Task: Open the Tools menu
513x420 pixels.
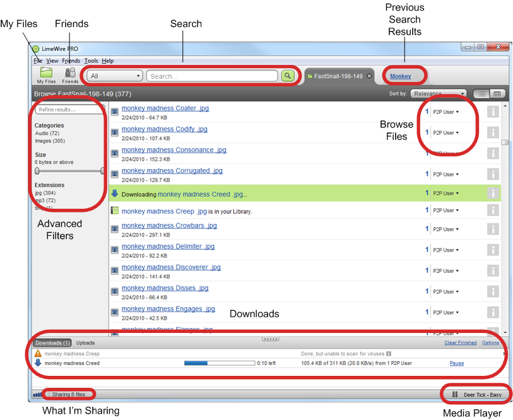Action: [91, 61]
